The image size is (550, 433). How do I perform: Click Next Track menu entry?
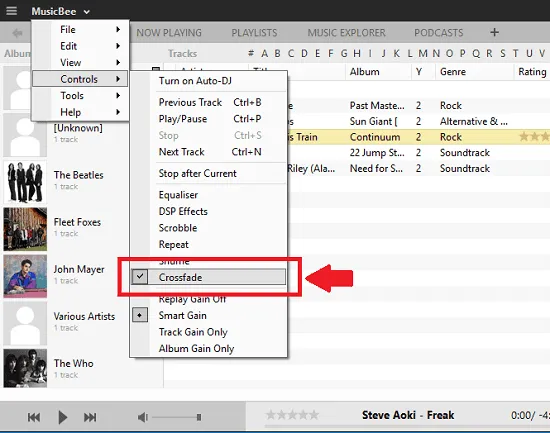[209, 152]
